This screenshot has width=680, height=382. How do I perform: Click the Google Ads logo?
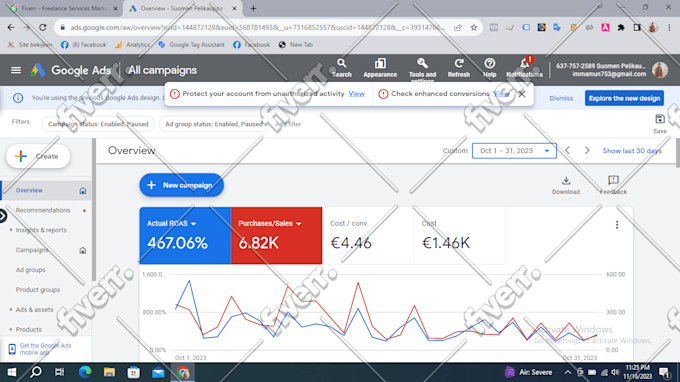coord(38,70)
